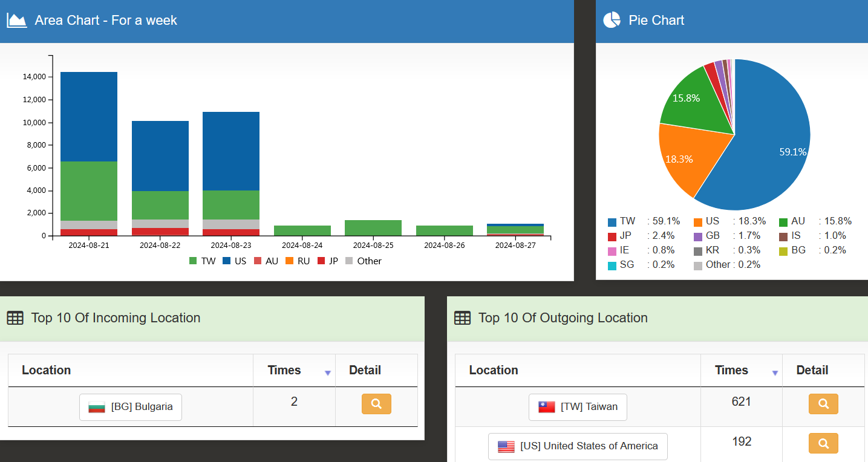Open detail search for Bulgaria row
Image resolution: width=868 pixels, height=462 pixels.
376,404
